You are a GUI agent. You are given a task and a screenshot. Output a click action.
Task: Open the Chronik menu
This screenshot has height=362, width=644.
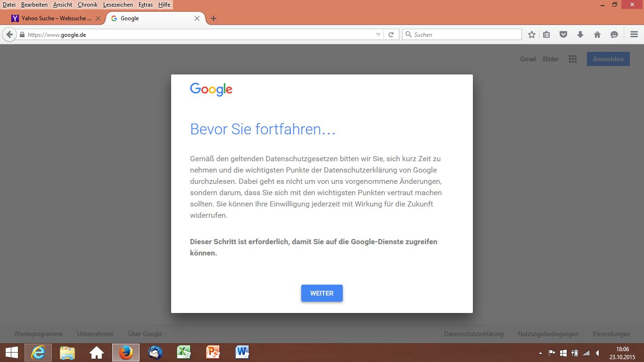point(88,5)
